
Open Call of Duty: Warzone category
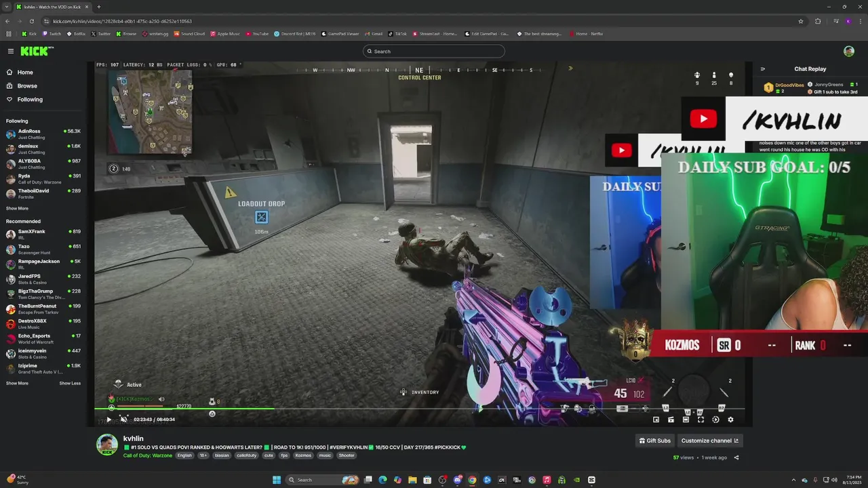tap(149, 455)
